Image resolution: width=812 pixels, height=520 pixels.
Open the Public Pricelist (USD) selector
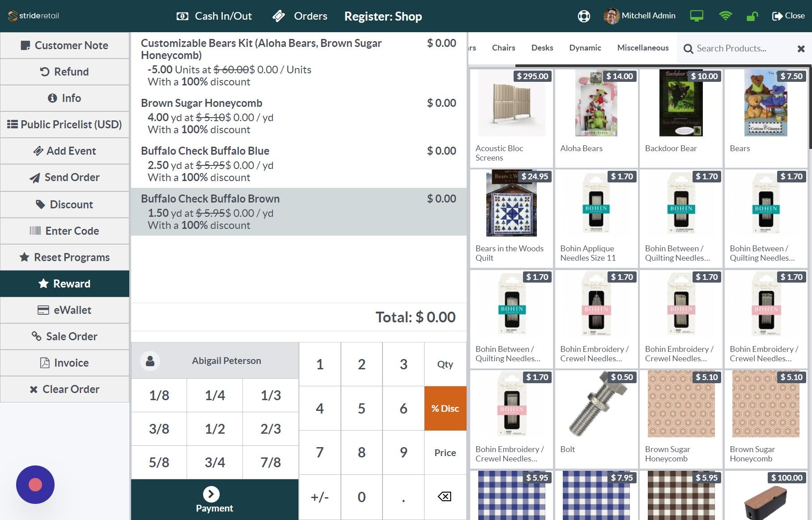click(x=65, y=124)
